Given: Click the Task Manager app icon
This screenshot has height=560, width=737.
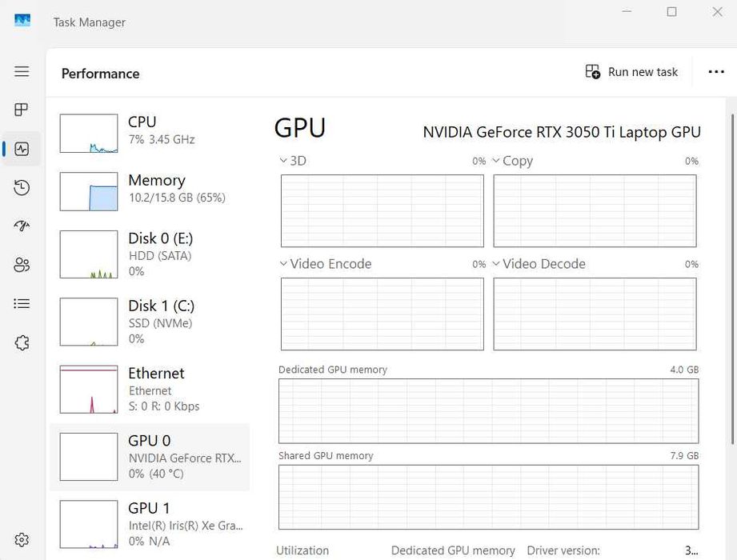Looking at the screenshot, I should [22, 20].
